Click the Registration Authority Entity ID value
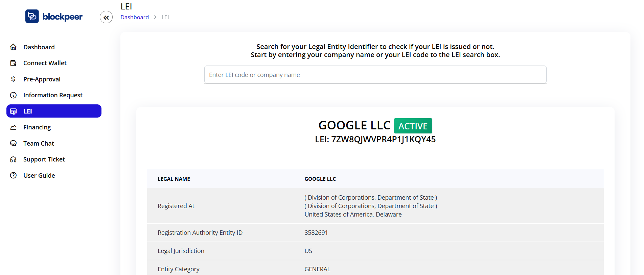Image resolution: width=644 pixels, height=275 pixels. pos(316,233)
